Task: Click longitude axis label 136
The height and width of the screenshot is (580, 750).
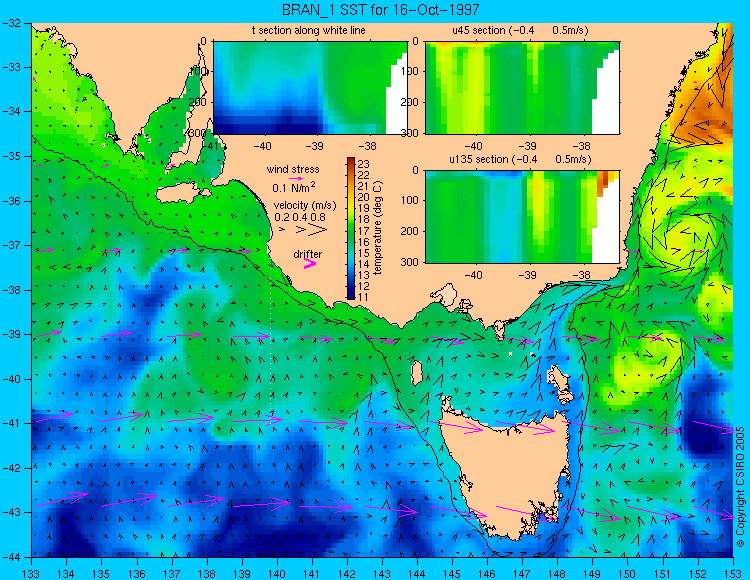Action: [x=136, y=574]
